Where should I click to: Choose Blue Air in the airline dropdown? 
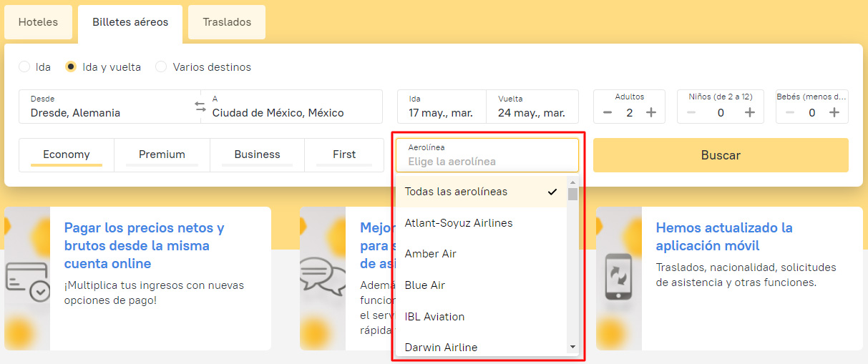(425, 285)
